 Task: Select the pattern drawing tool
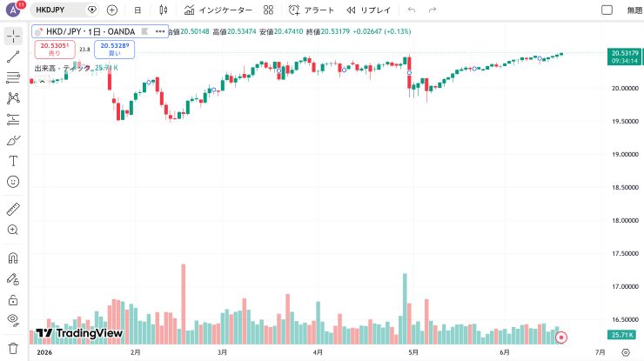pos(13,98)
